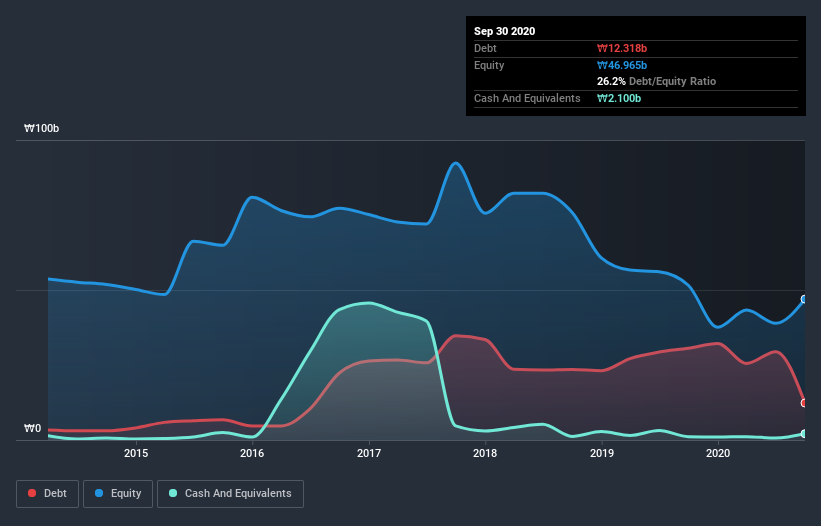Click the Cash And Equivalents tooltip label
The image size is (821, 526).
pos(527,98)
